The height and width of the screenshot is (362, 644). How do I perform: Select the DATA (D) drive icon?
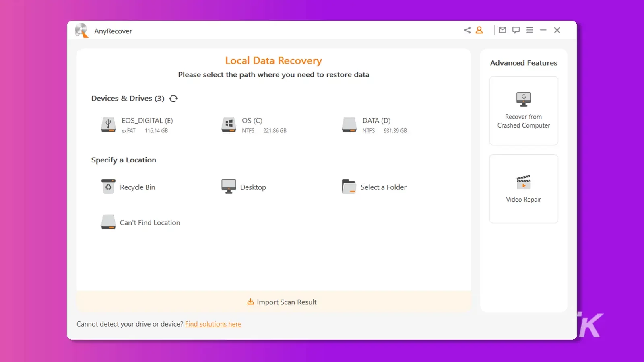(349, 125)
